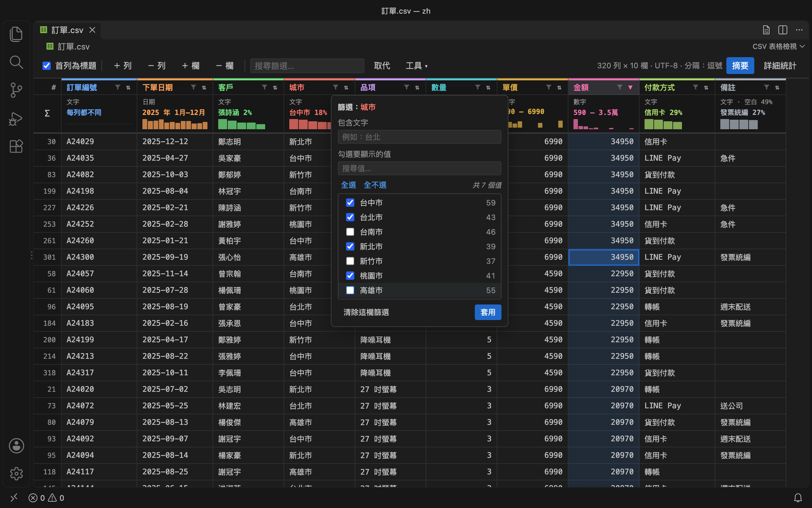The width and height of the screenshot is (812, 508).
Task: Click the notifications bell icon
Action: tap(798, 498)
